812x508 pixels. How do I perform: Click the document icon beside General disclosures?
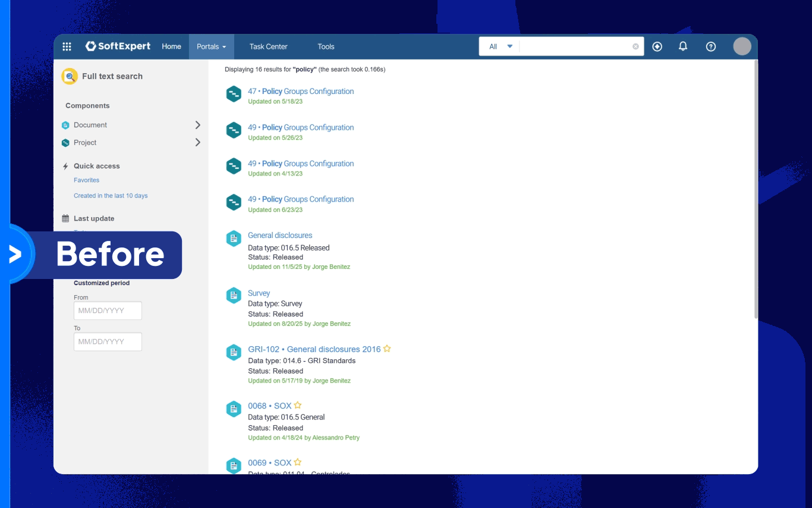coord(234,239)
